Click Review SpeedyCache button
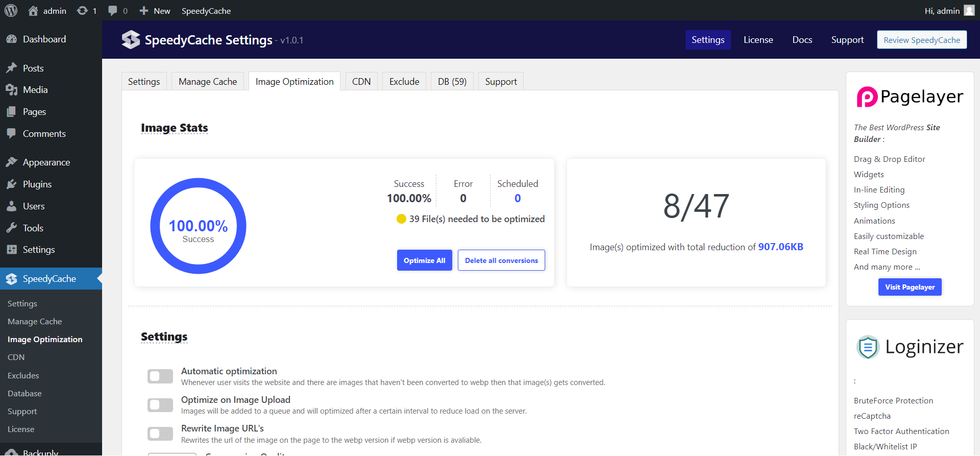 tap(922, 40)
